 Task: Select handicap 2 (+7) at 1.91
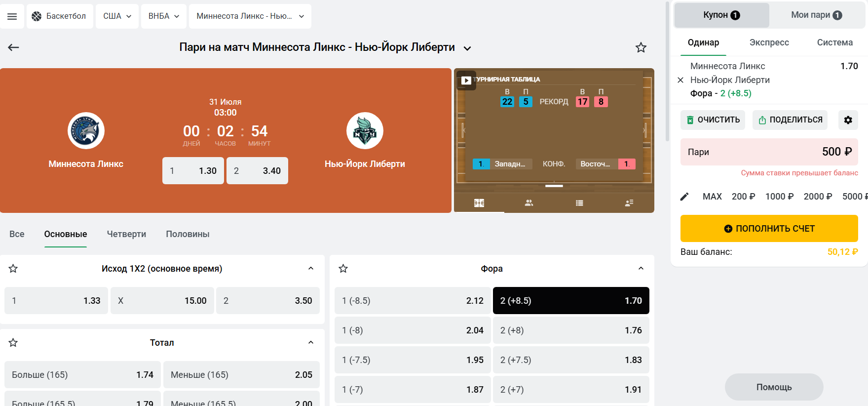(x=571, y=390)
